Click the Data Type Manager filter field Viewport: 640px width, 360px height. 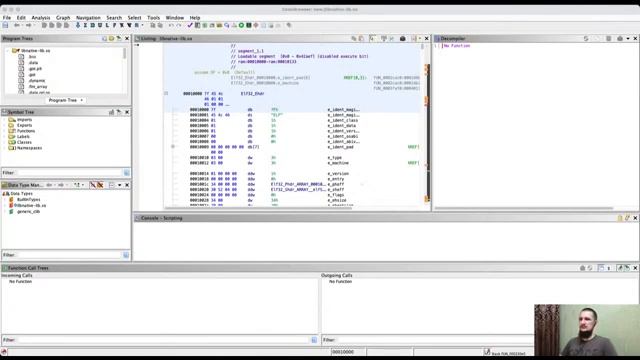click(69, 255)
